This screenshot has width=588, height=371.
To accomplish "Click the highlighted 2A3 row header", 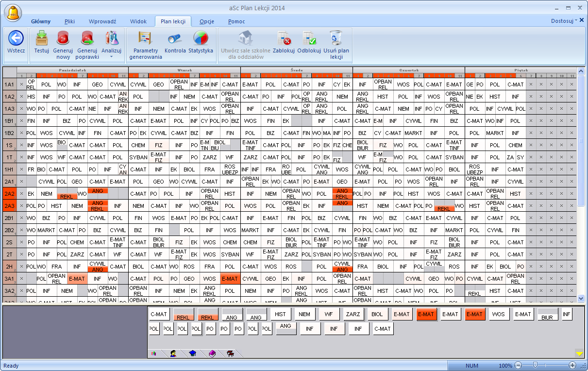I will pyautogui.click(x=10, y=206).
